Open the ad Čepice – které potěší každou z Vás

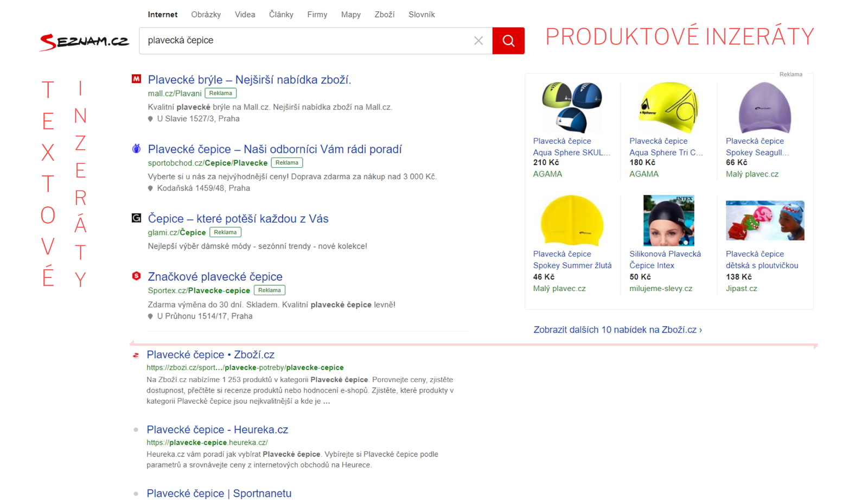[238, 219]
